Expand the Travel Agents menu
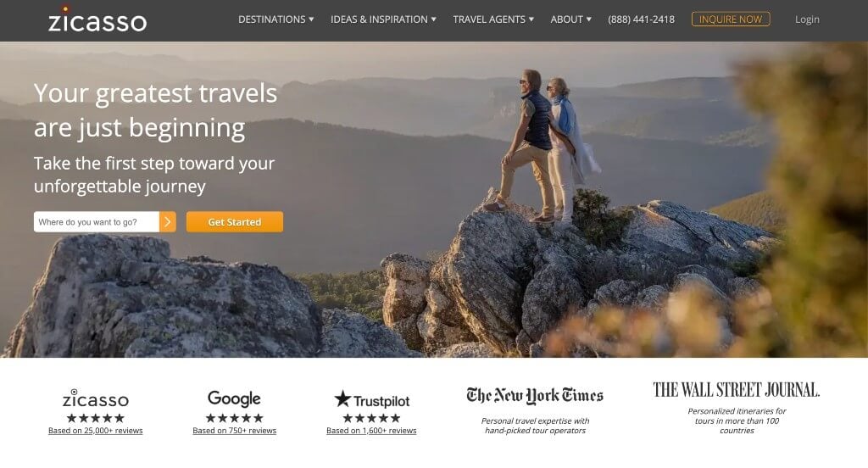 (x=493, y=19)
